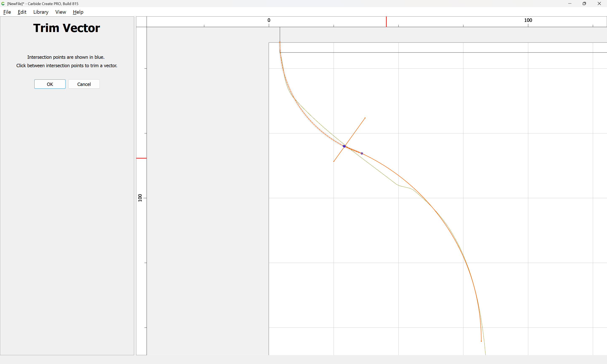Image resolution: width=607 pixels, height=364 pixels.
Task: Click the upper endpoint of the straight orange line
Action: click(x=365, y=118)
